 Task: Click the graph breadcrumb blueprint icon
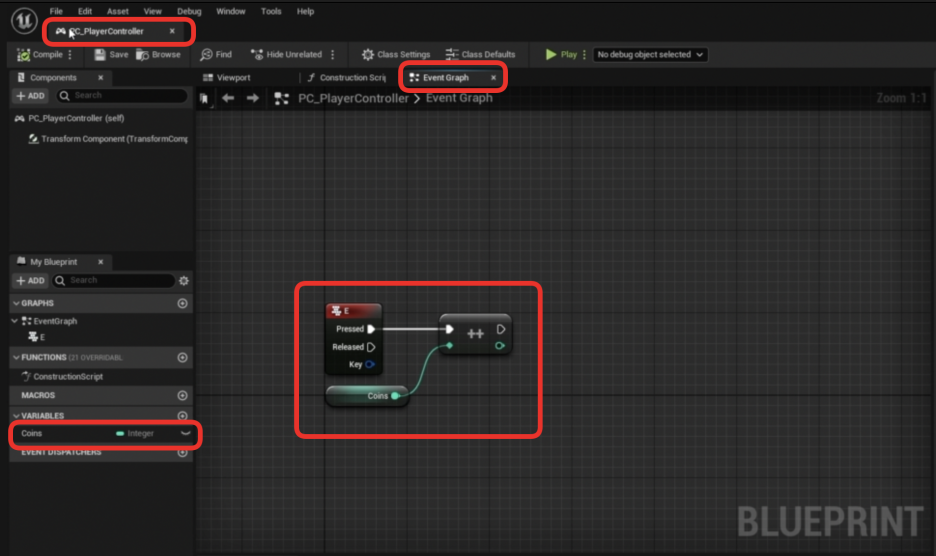281,99
